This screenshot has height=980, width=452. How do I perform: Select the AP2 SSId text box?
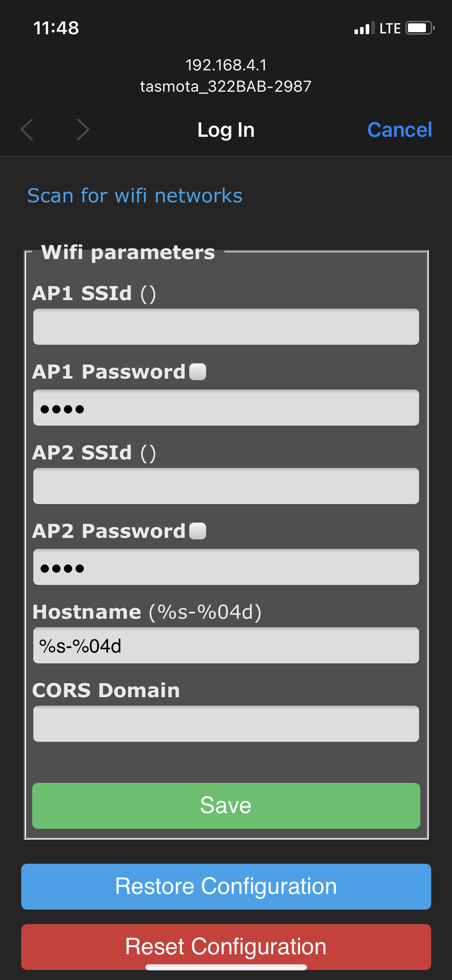click(226, 486)
